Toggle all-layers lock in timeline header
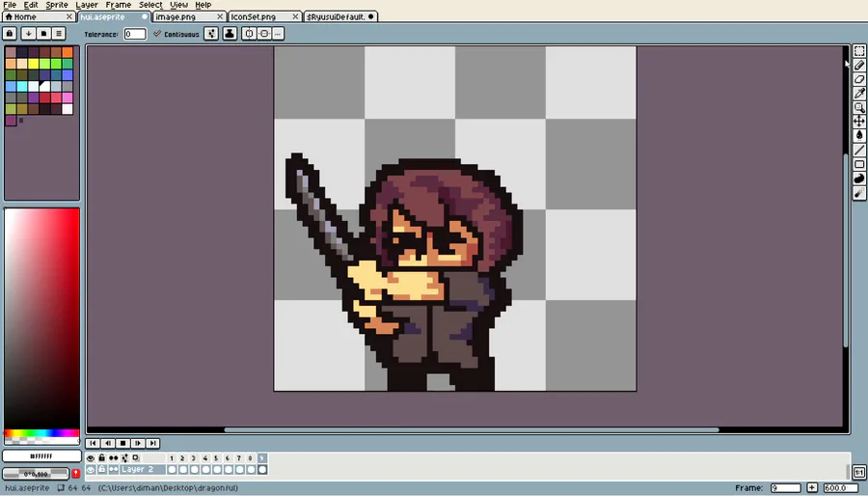This screenshot has height=496, width=868. 102,458
